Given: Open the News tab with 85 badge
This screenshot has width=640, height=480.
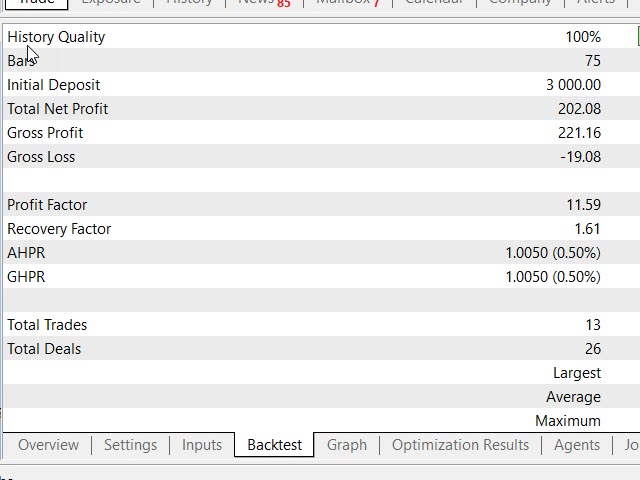Looking at the screenshot, I should [x=264, y=2].
